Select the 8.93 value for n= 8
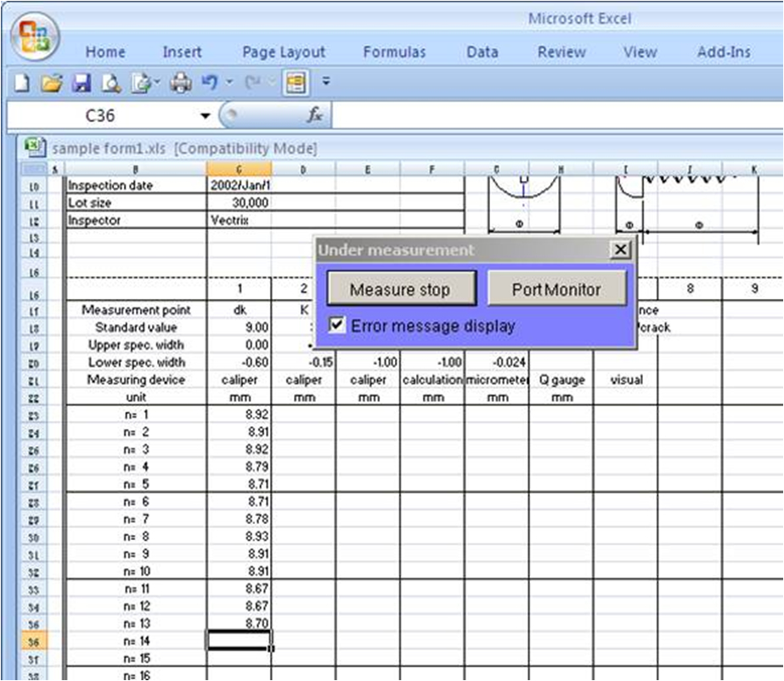 point(239,537)
